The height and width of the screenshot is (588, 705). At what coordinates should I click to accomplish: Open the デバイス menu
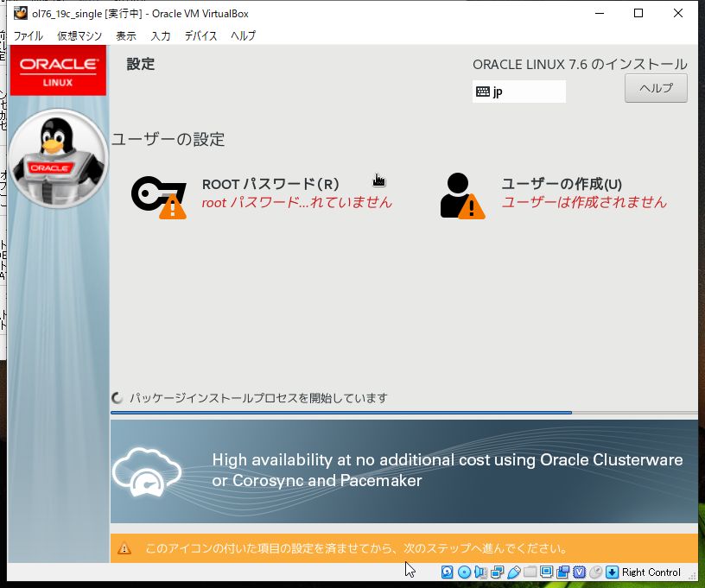tap(200, 35)
